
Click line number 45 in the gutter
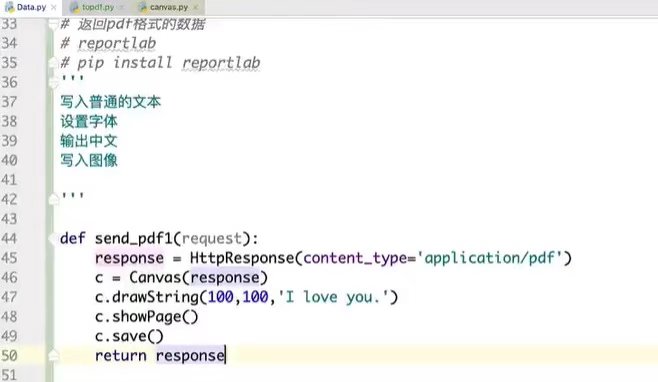pos(9,258)
